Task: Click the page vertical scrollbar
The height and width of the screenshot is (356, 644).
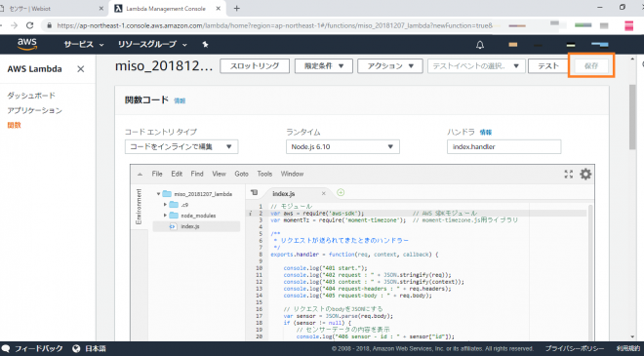Action: click(632, 117)
